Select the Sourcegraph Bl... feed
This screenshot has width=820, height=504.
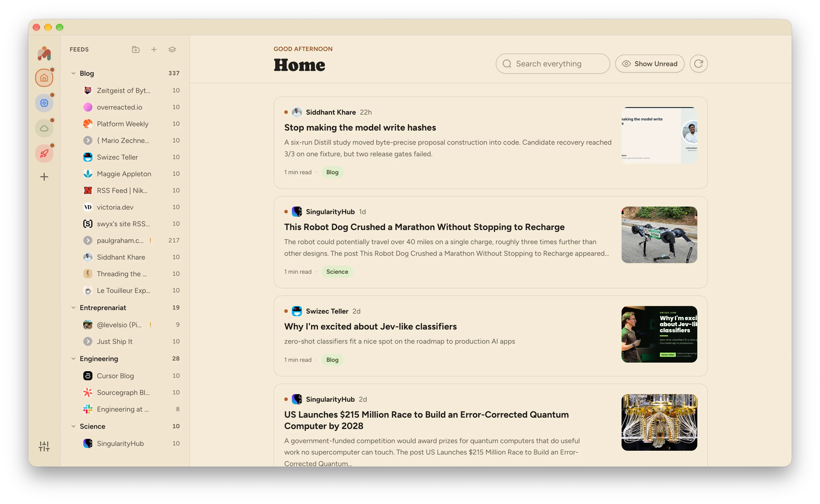click(x=131, y=392)
